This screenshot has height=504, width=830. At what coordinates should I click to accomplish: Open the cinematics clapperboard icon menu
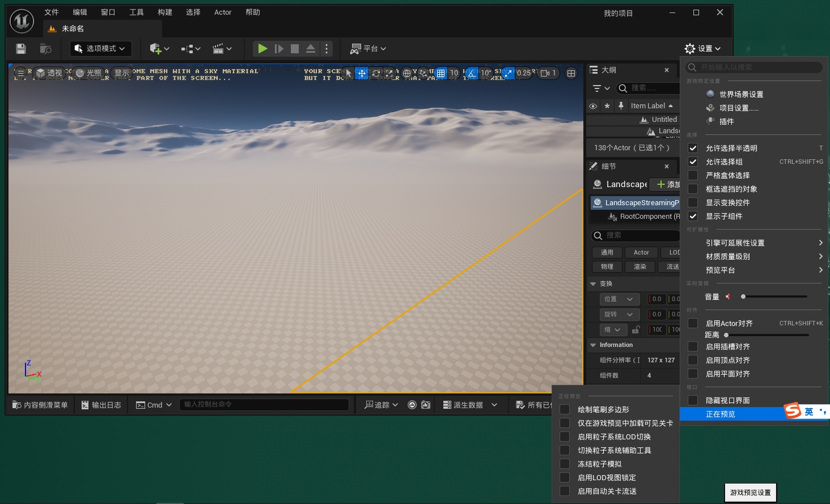222,49
